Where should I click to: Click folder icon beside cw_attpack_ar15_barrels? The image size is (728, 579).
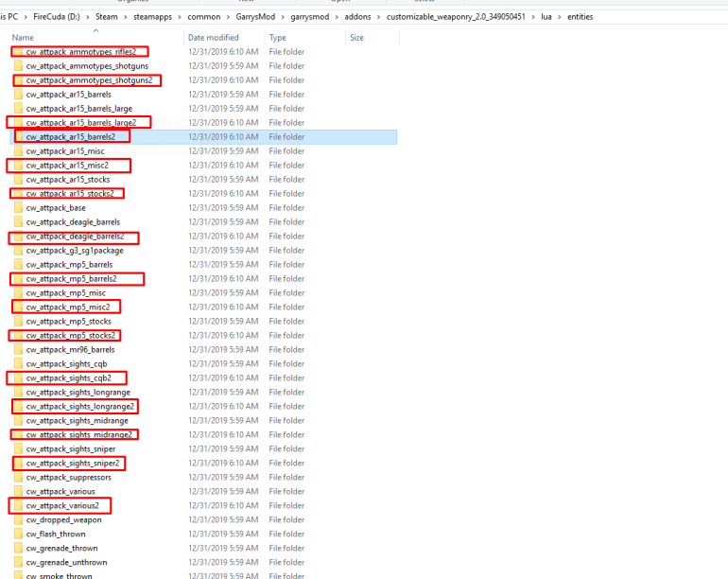(18, 95)
